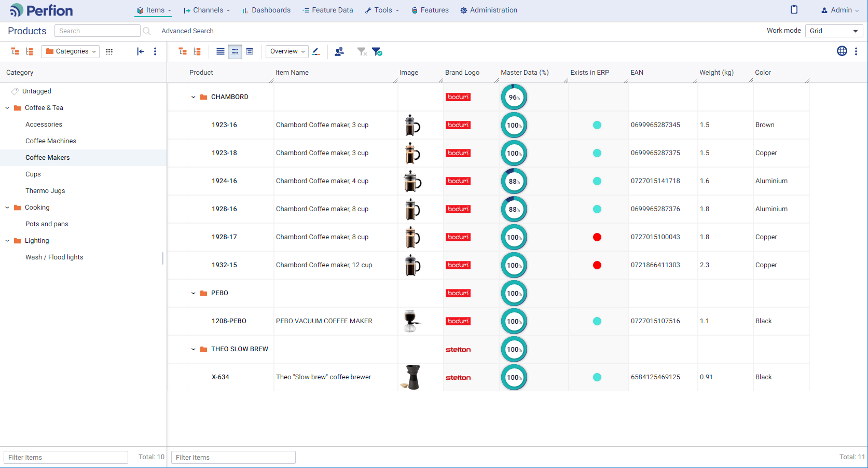868x468 pixels.
Task: Click the Advanced Search link
Action: (187, 31)
